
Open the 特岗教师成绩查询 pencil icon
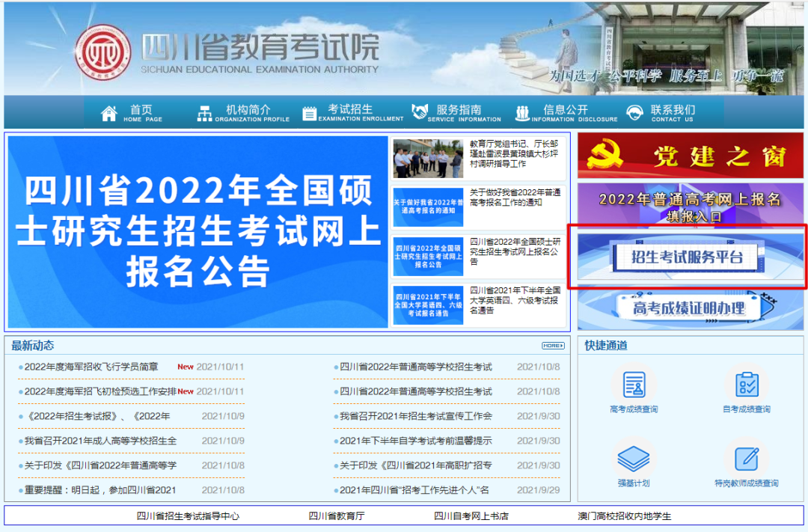point(745,459)
